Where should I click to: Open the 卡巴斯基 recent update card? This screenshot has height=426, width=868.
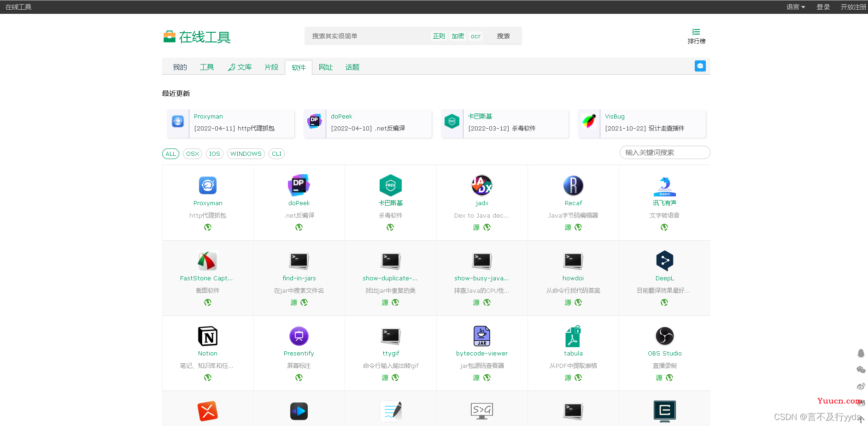[x=504, y=124]
